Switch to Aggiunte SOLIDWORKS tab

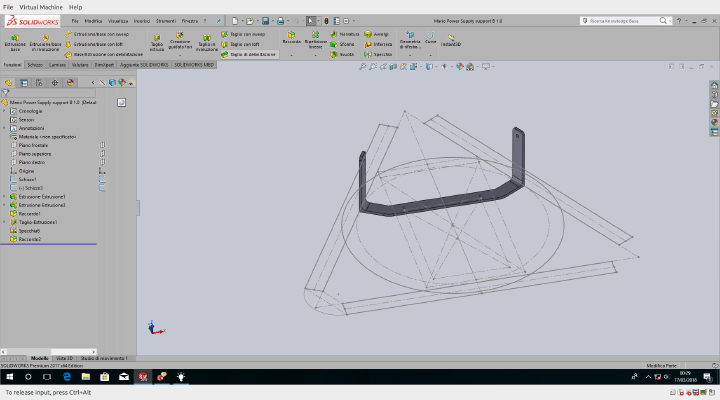[144, 65]
